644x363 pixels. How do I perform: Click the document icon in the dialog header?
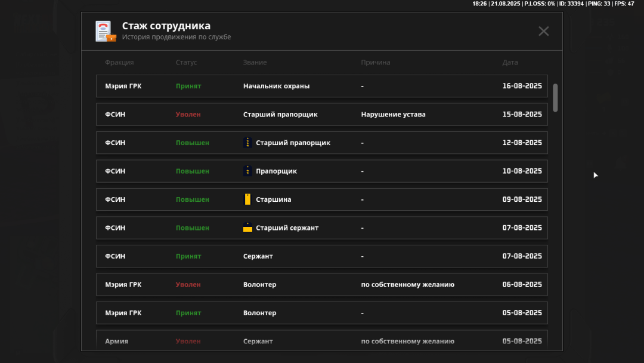(x=105, y=31)
